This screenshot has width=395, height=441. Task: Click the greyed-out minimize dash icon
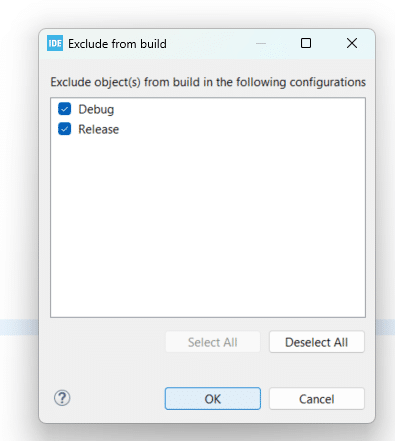click(261, 43)
